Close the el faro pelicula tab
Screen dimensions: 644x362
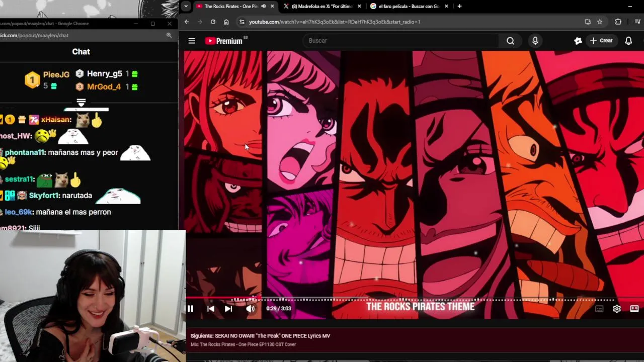pos(447,6)
